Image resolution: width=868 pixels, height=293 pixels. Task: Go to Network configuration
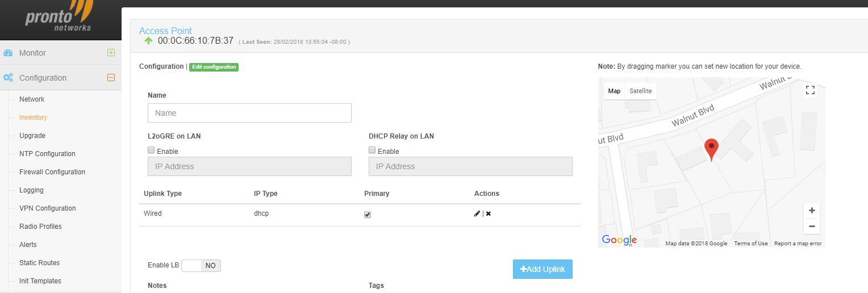coord(32,99)
